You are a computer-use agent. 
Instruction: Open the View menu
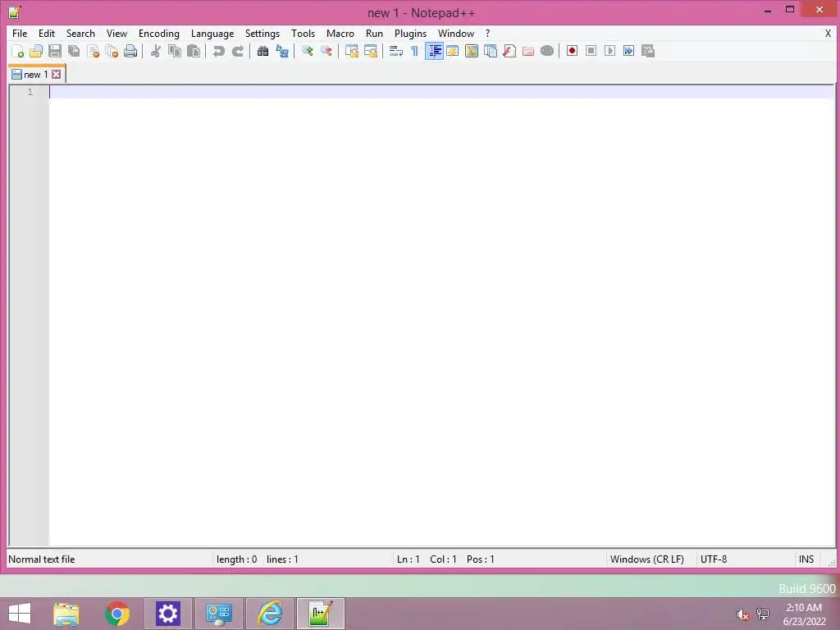(116, 33)
